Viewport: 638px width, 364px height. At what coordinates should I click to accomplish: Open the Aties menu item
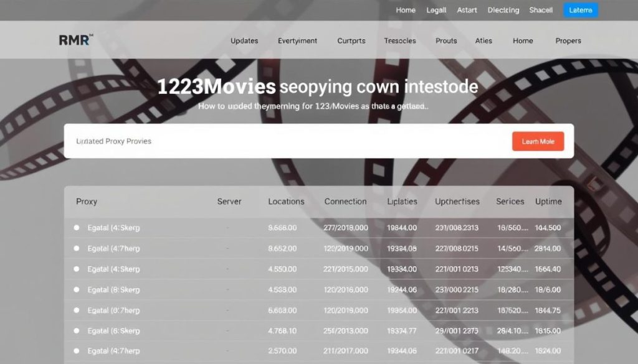[483, 41]
